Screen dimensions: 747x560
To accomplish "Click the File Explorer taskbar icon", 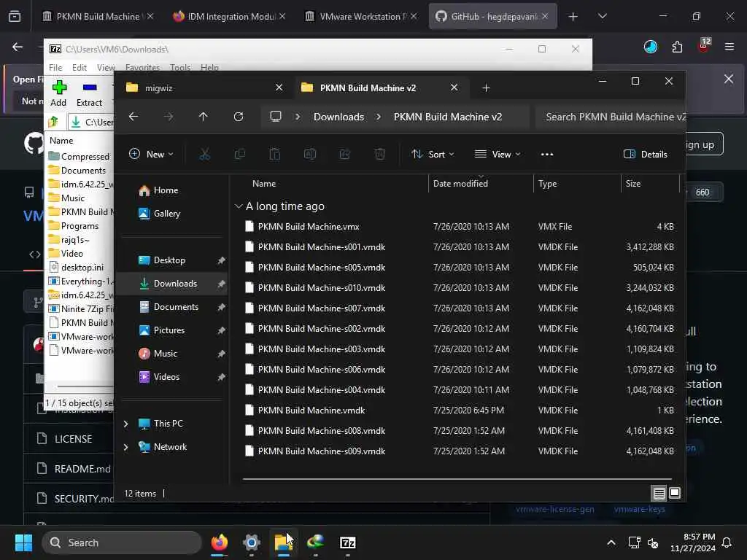I will point(284,542).
